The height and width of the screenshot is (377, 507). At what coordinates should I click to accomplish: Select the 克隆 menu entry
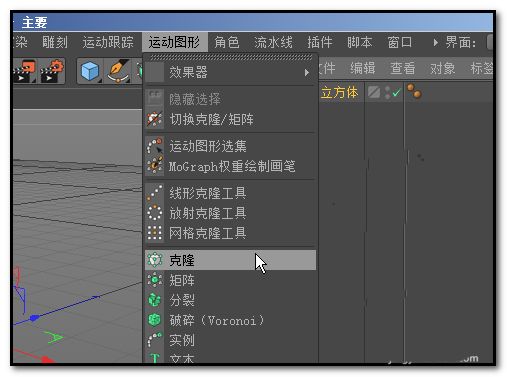click(230, 260)
